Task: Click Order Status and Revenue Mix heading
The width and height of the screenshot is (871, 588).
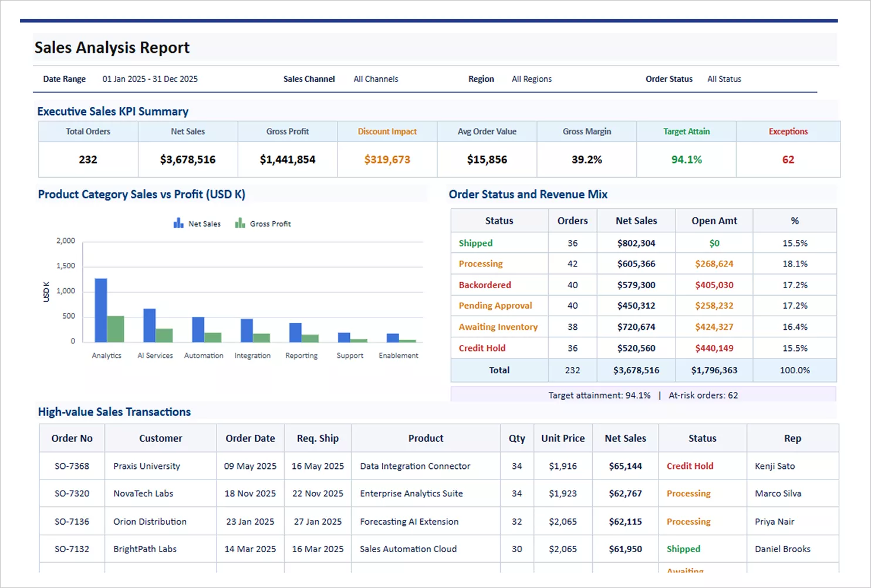Action: tap(528, 194)
